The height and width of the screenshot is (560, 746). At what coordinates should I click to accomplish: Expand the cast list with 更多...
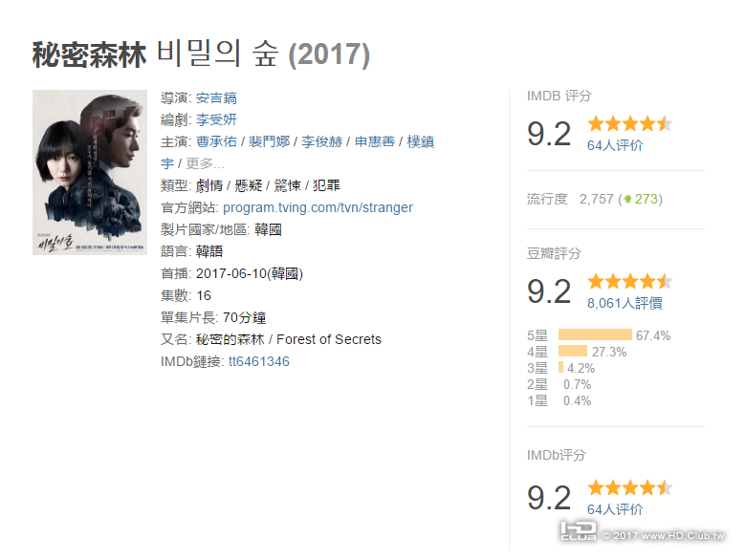[x=205, y=163]
